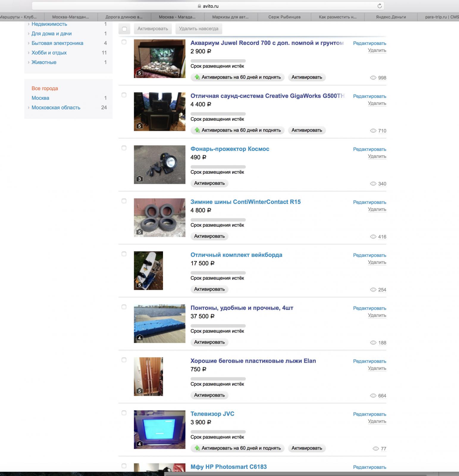Click Активировать for Понтоны listing

coord(209,342)
